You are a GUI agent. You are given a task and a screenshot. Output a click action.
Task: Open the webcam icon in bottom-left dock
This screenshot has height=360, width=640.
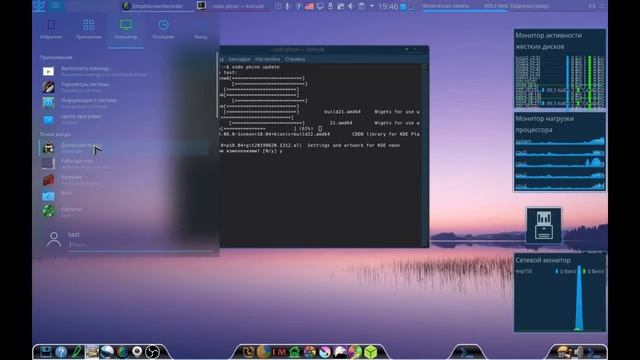[x=137, y=351]
